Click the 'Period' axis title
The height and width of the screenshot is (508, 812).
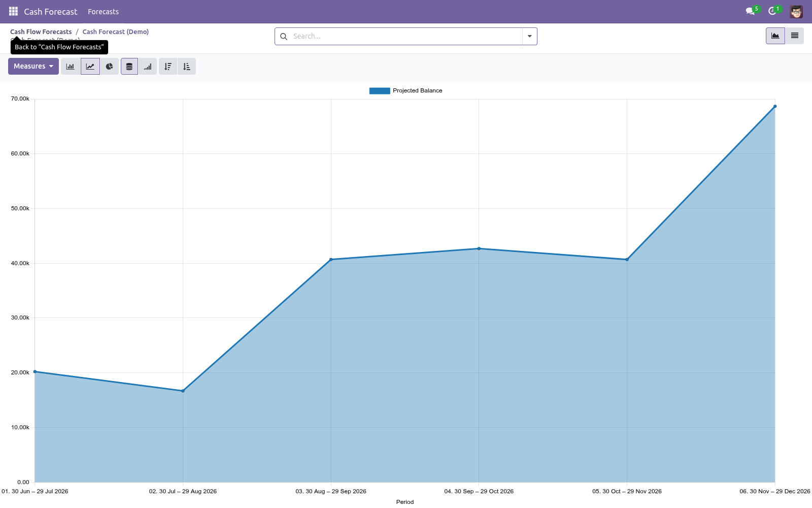click(x=405, y=502)
